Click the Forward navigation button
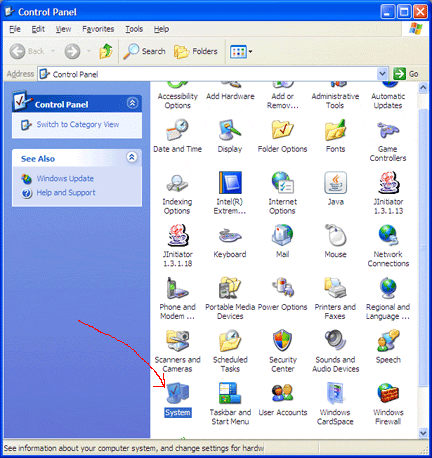432x458 pixels. (x=73, y=51)
